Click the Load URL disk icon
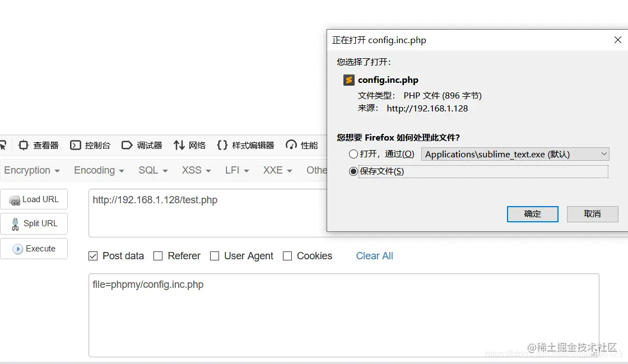 pos(15,200)
